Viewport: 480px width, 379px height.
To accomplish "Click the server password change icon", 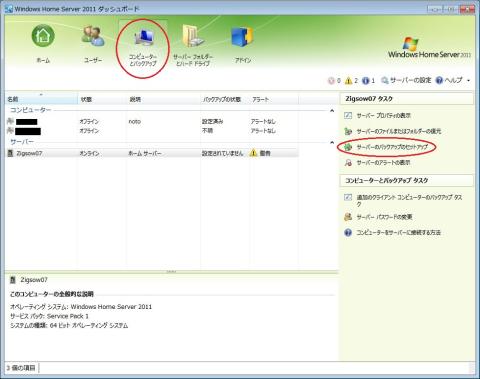I will coord(348,217).
